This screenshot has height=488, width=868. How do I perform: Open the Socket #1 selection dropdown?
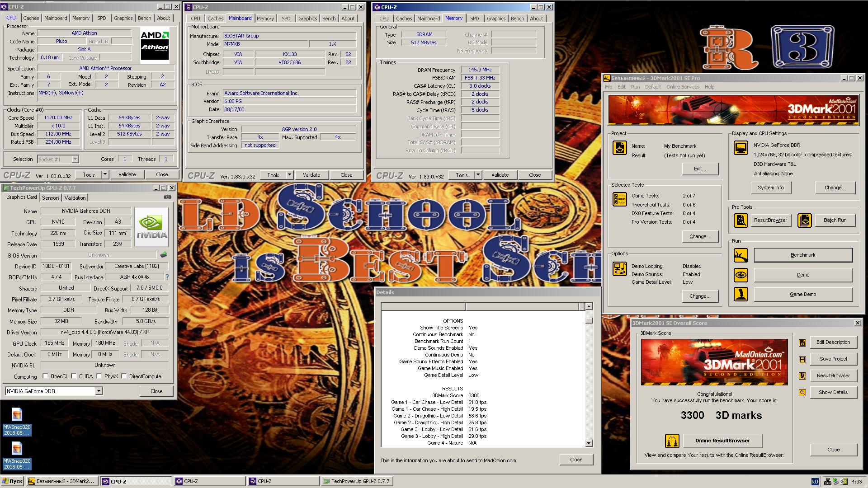pos(75,159)
